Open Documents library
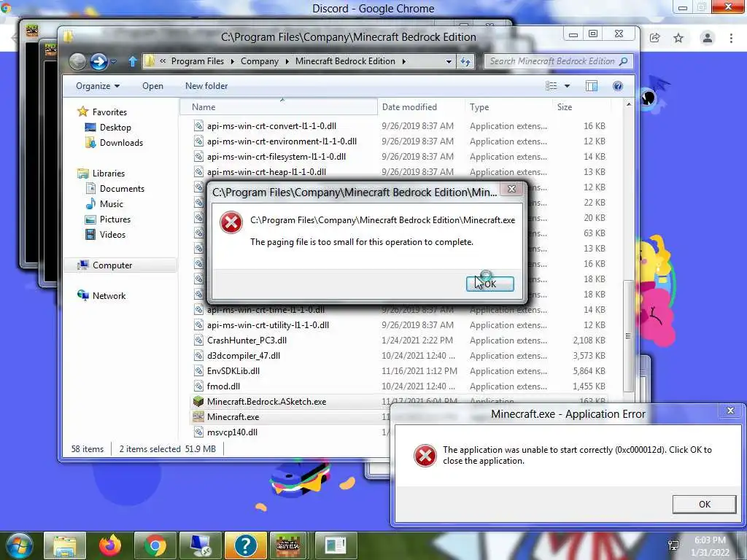 pos(122,189)
